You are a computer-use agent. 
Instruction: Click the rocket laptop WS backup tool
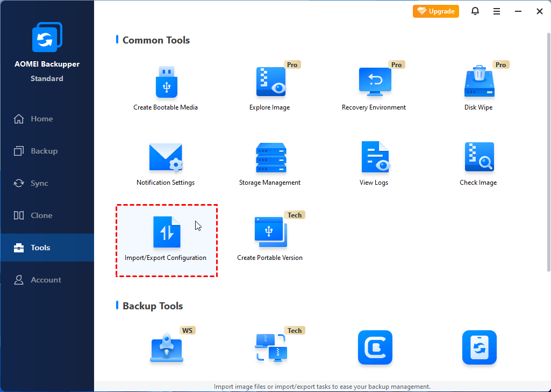[166, 347]
